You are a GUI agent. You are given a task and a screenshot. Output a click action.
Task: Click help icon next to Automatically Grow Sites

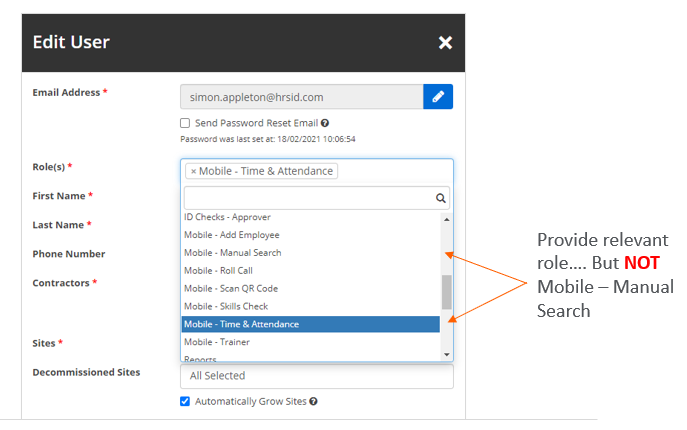314,401
